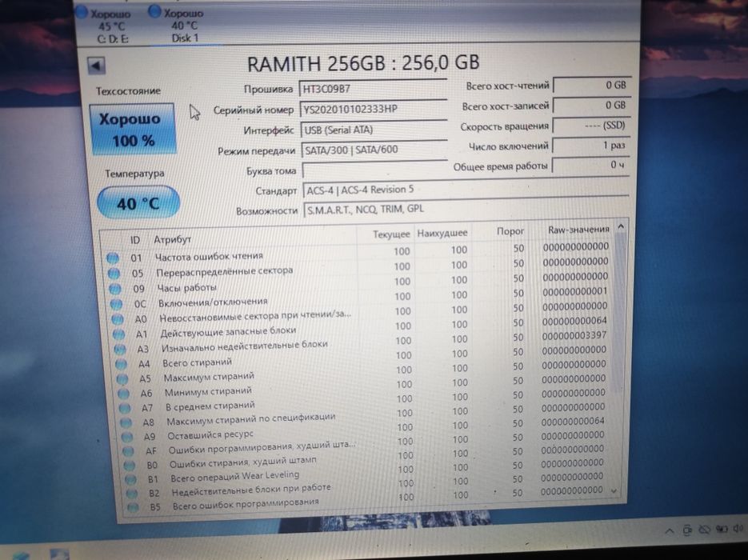
Task: Click status circle of attribute A4
Action: pyautogui.click(x=121, y=364)
